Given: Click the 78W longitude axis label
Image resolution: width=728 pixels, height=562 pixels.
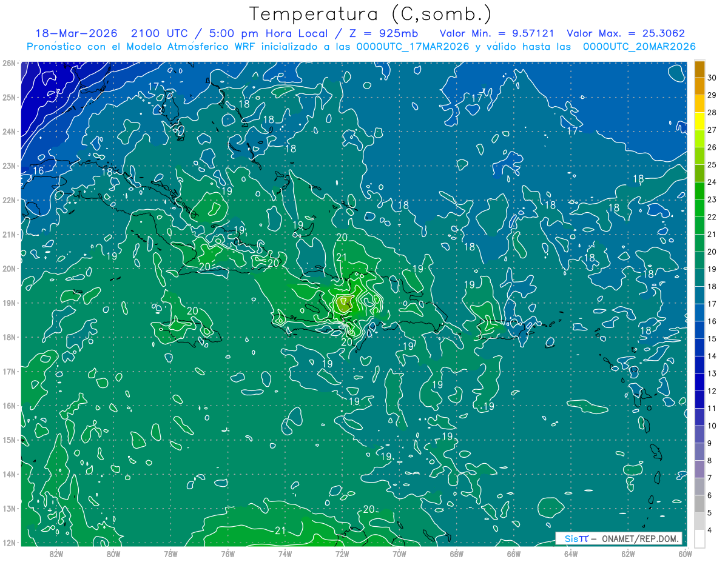Looking at the screenshot, I should coord(170,553).
